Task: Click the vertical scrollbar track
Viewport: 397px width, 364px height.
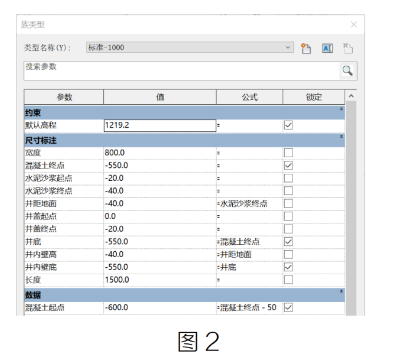Action: click(x=351, y=208)
